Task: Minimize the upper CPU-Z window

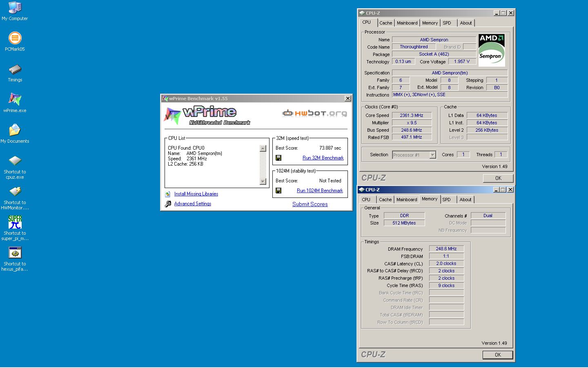Action: pos(497,13)
